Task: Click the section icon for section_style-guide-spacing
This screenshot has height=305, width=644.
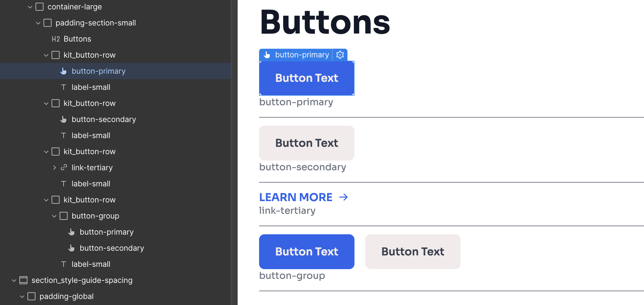Action: click(23, 280)
